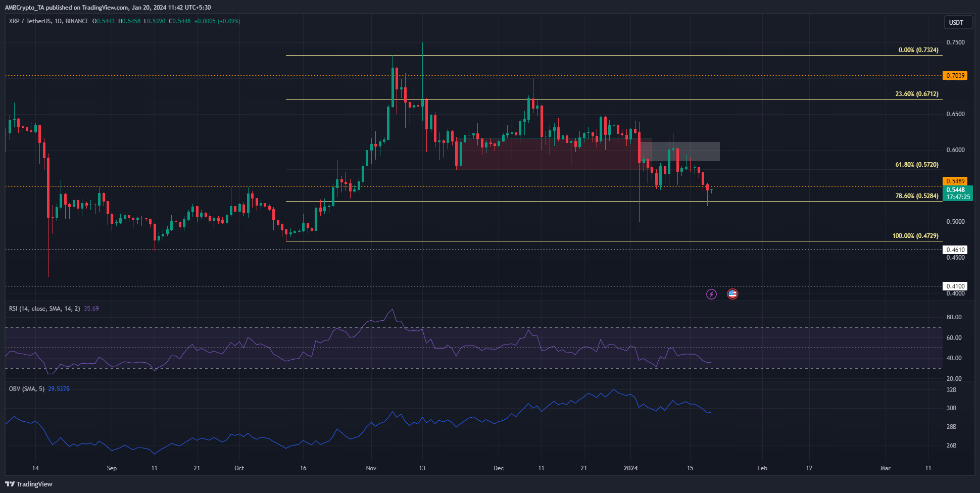980x493 pixels.
Task: Click the 0.00% (0.7324) Fibonacci label
Action: pyautogui.click(x=918, y=50)
